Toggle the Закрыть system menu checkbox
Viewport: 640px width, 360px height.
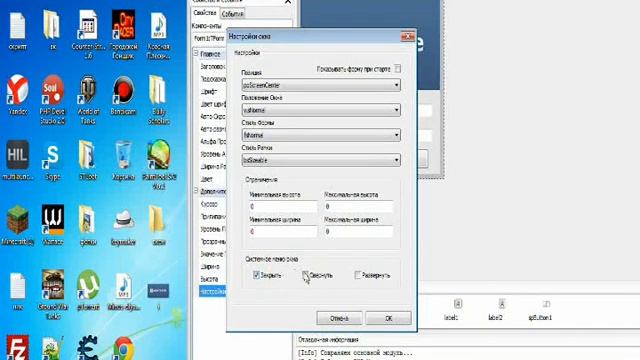tap(256, 275)
